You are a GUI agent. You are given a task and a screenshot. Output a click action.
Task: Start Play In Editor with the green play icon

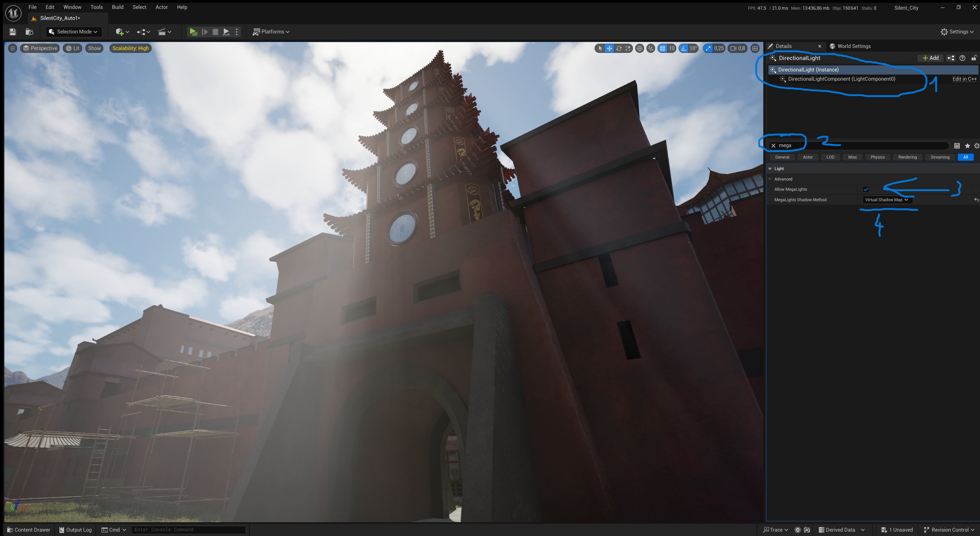(193, 32)
